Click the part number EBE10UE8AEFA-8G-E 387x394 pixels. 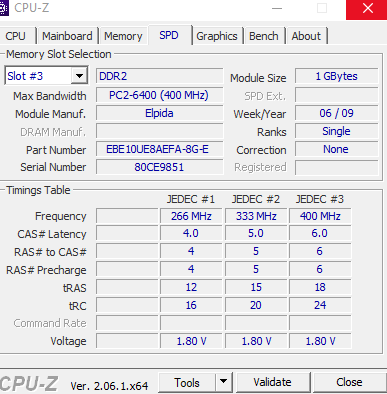160,149
